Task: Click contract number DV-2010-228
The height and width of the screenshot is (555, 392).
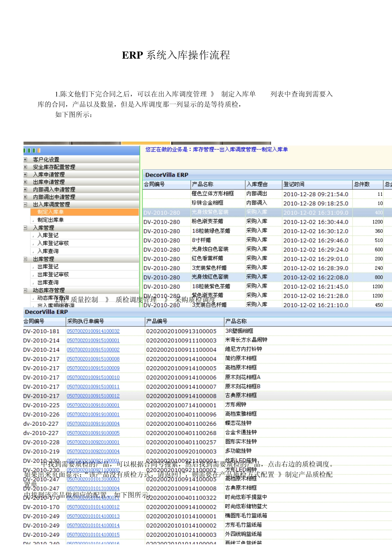Action: (x=41, y=442)
